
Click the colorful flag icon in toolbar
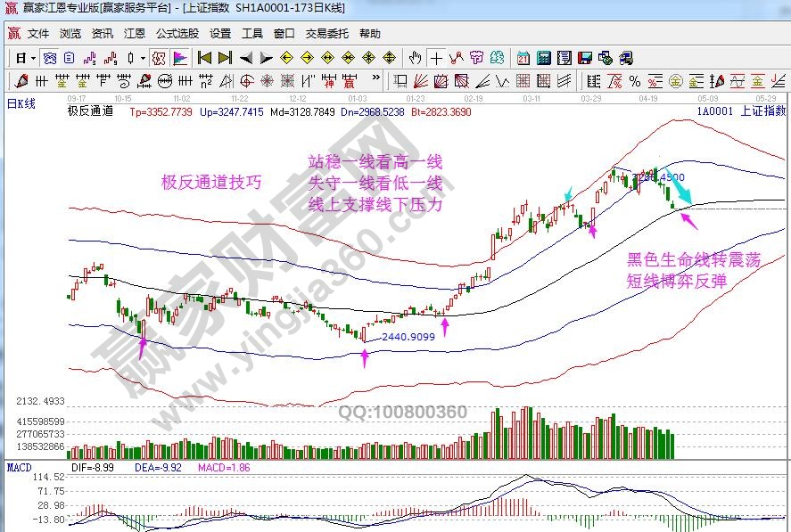point(179,58)
